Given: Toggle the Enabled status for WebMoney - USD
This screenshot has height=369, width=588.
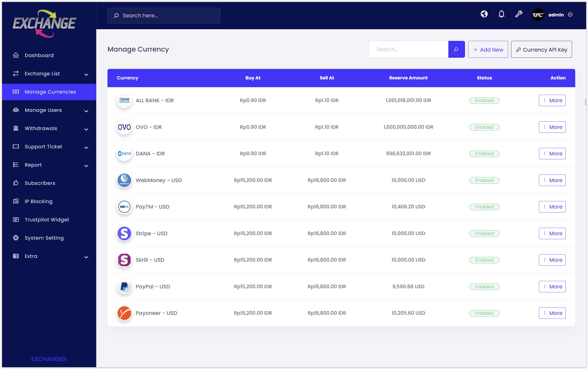Looking at the screenshot, I should (484, 180).
